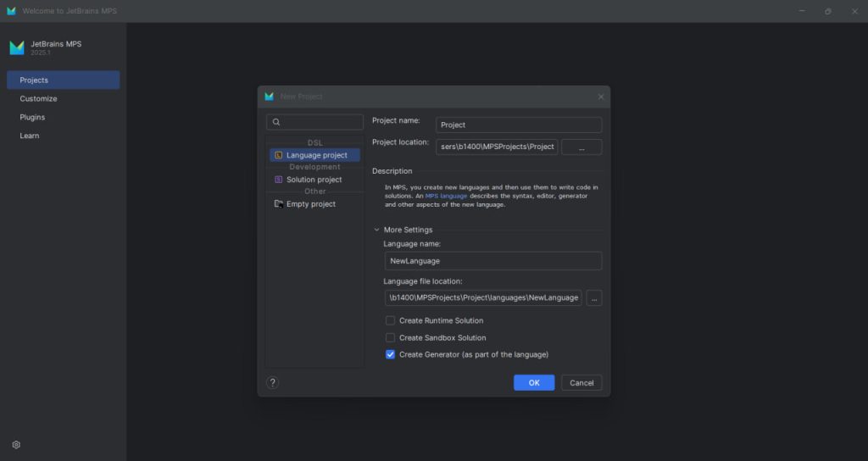Select Empty project type
Image resolution: width=868 pixels, height=461 pixels.
pyautogui.click(x=314, y=203)
